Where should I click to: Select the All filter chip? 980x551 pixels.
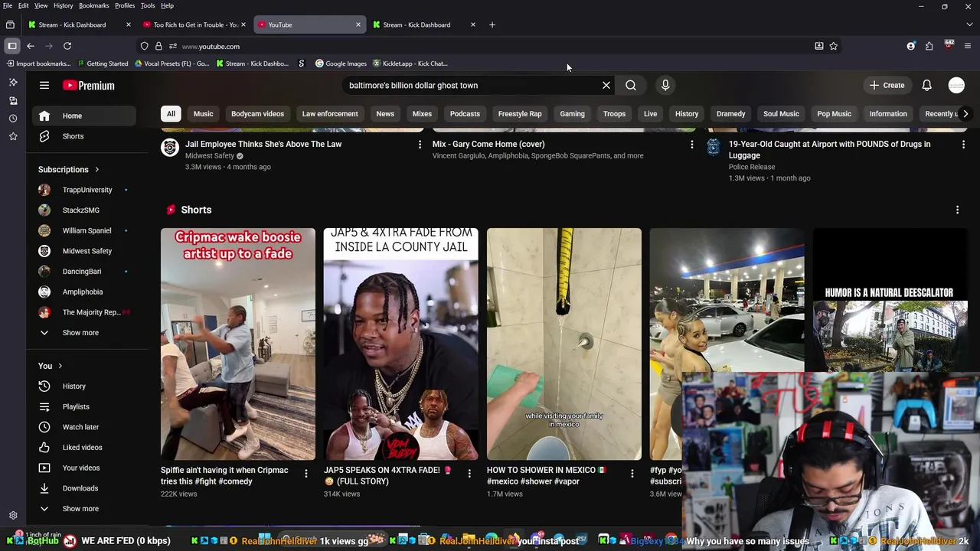171,114
